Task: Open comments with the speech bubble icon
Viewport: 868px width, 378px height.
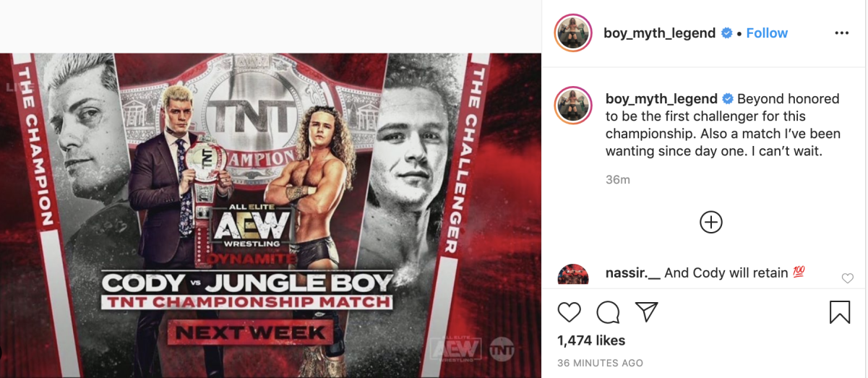Action: (608, 312)
